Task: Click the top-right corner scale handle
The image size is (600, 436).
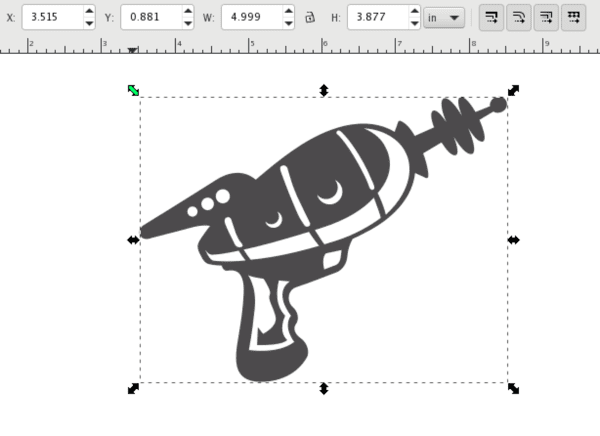Action: point(514,90)
